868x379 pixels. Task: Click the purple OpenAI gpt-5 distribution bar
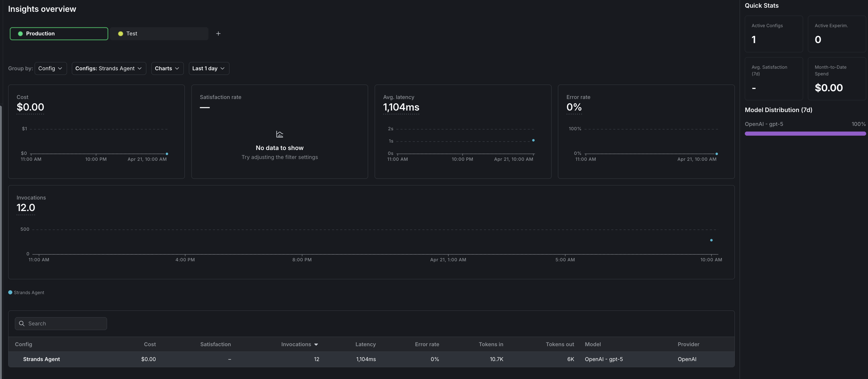pos(805,134)
